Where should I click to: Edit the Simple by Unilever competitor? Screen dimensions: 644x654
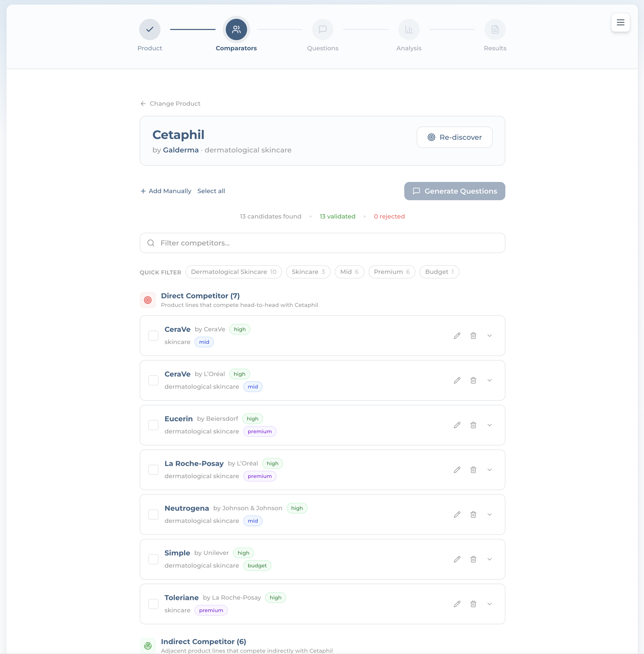click(x=457, y=559)
